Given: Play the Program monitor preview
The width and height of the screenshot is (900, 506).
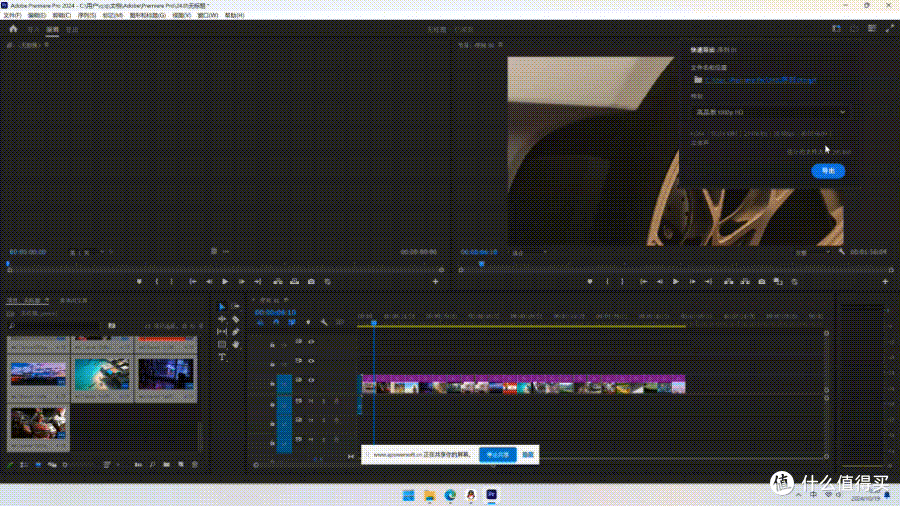Looking at the screenshot, I should click(676, 282).
